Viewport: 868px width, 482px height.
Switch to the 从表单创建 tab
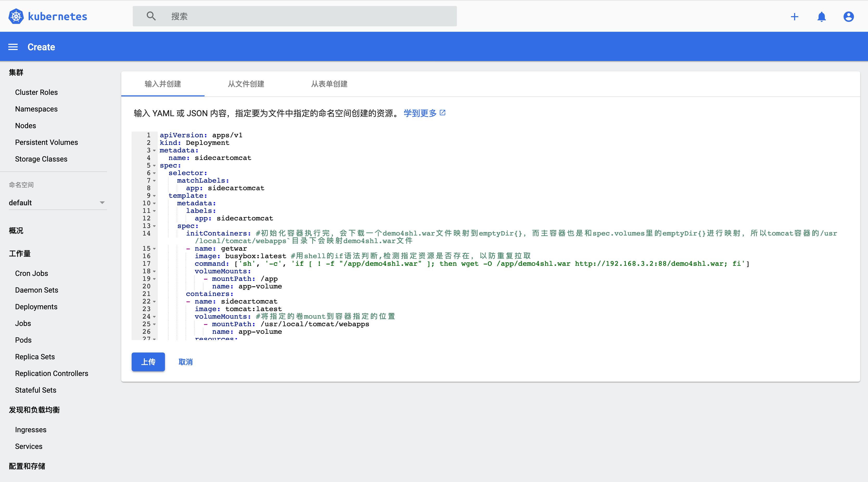tap(329, 84)
